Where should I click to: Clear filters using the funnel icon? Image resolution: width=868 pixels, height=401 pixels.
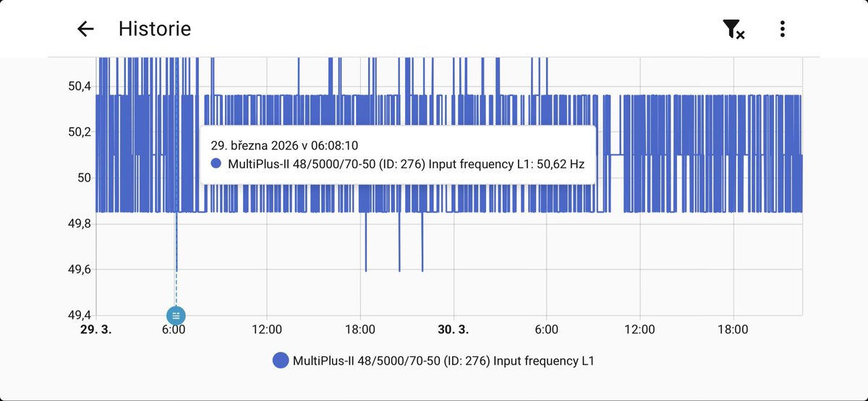click(733, 29)
